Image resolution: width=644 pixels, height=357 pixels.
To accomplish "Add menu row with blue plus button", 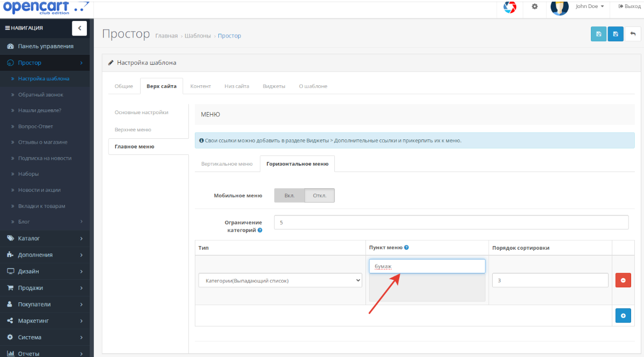I will tap(623, 316).
